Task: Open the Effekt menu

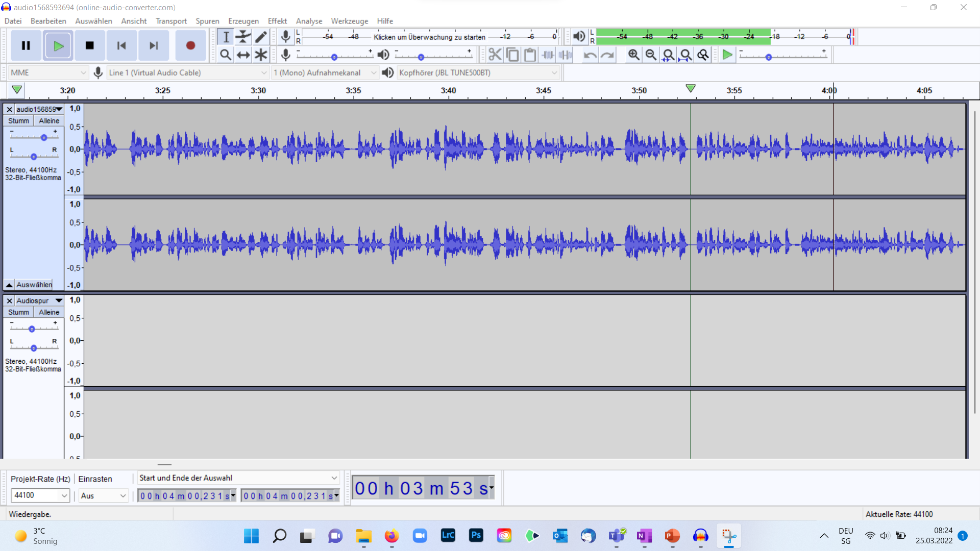Action: (x=277, y=21)
